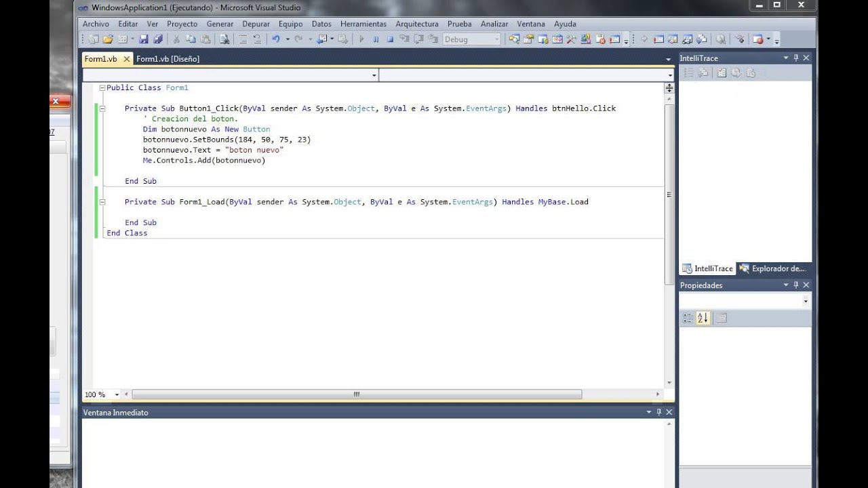Screen dimensions: 868x488
Task: Pin the Ventana Inmediato panel
Action: click(658, 412)
